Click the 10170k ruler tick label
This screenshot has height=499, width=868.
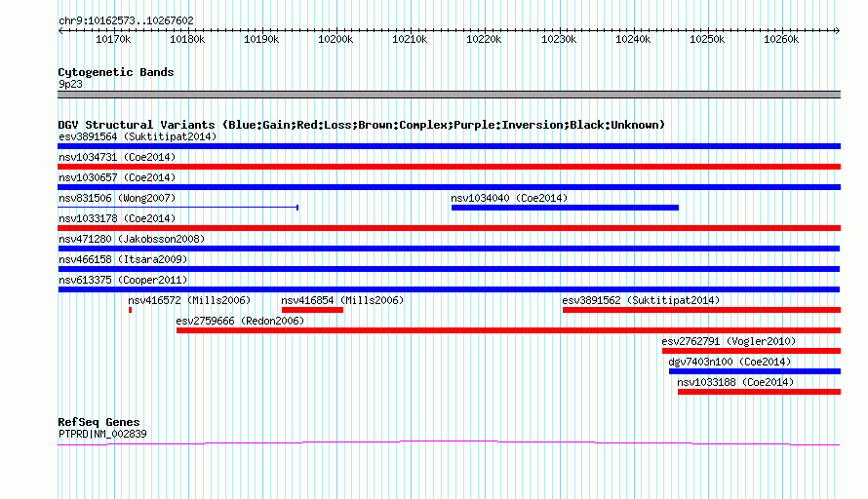(x=113, y=39)
